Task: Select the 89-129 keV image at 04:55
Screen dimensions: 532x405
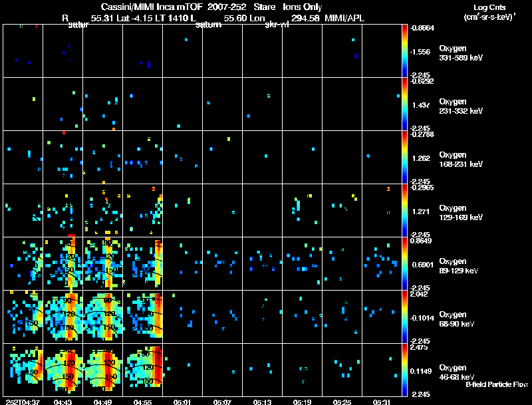Action: click(142, 264)
